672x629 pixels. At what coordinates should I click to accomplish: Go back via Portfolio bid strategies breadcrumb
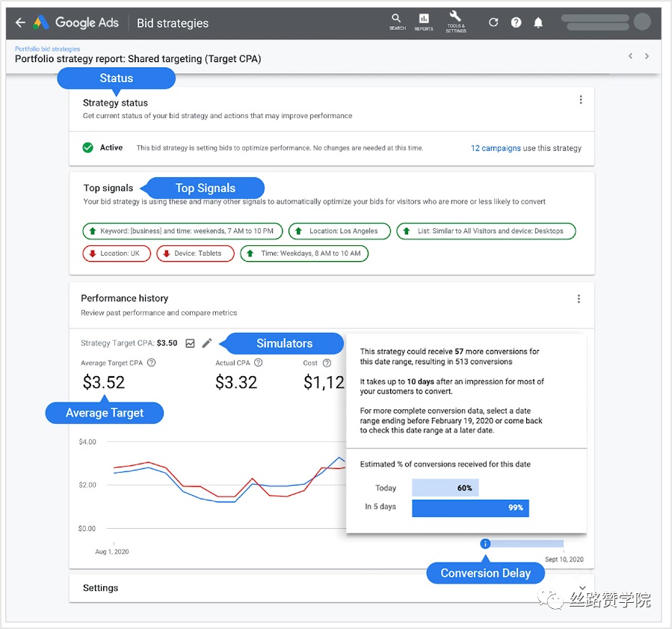[x=46, y=48]
